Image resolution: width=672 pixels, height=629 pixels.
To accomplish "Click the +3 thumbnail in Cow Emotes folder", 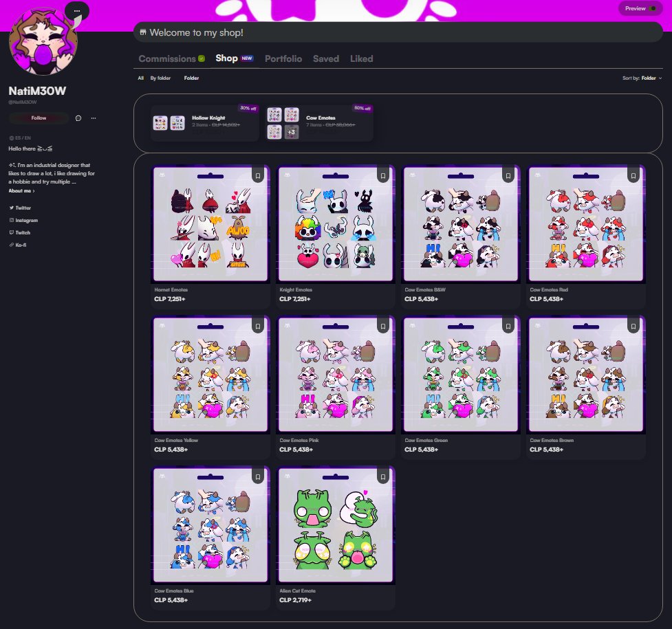I will [292, 132].
